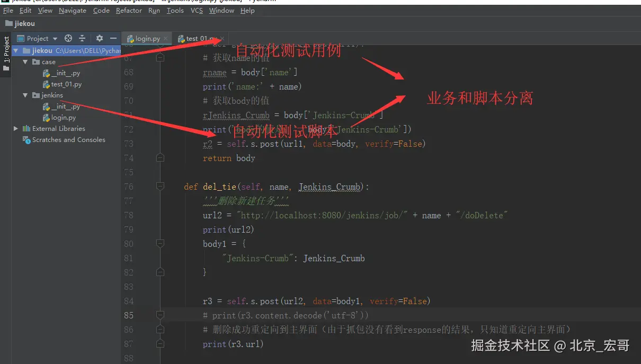The width and height of the screenshot is (641, 364).
Task: Open Project panel settings gear
Action: (100, 38)
